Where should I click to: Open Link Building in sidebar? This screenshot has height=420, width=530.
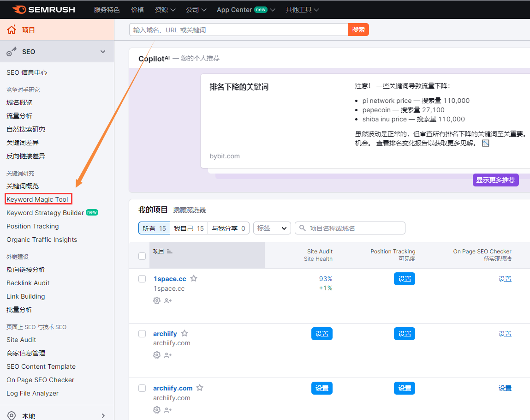pyautogui.click(x=26, y=296)
